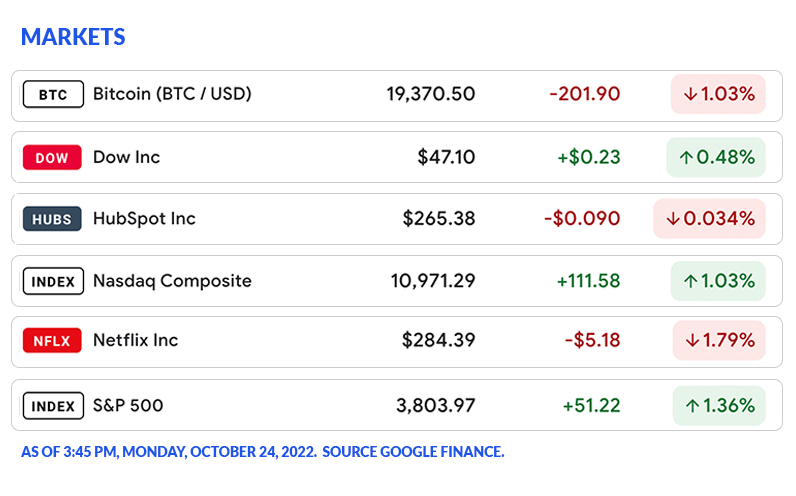This screenshot has width=796, height=496.
Task: Click the BTC ticker badge
Action: (x=53, y=95)
